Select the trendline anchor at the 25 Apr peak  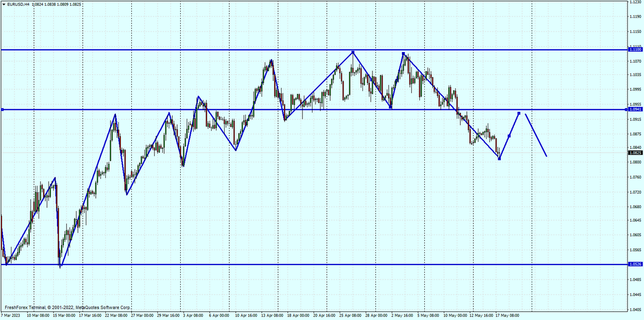point(353,52)
